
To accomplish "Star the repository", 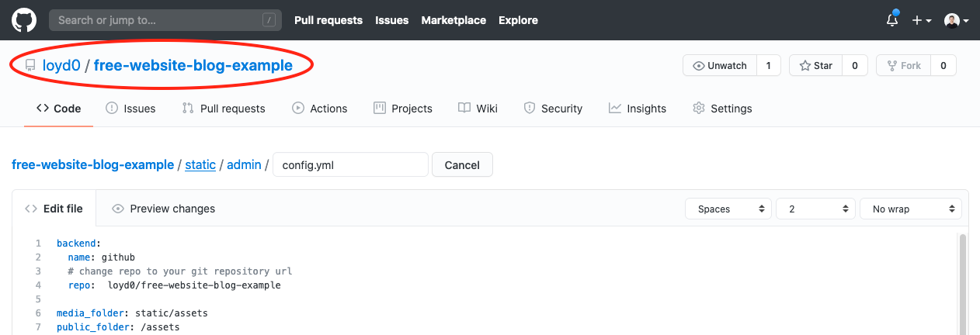I will [x=815, y=66].
